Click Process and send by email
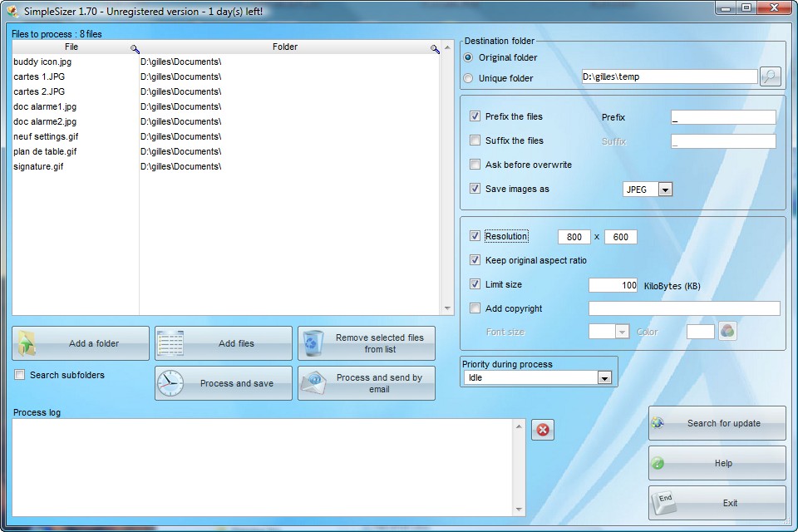 coord(367,383)
